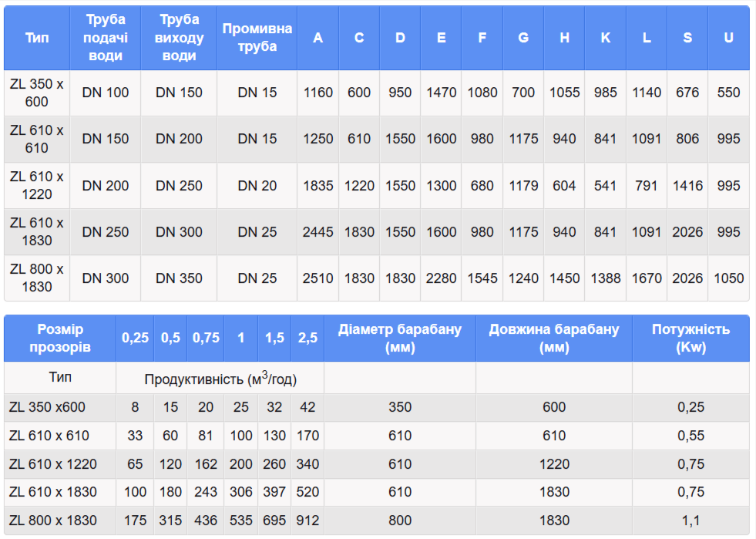
Task: Select the productivity value 912
Action: point(307,520)
